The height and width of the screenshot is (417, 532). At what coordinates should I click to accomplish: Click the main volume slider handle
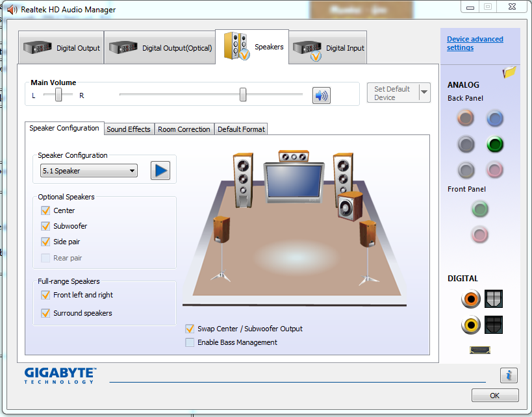pos(242,95)
